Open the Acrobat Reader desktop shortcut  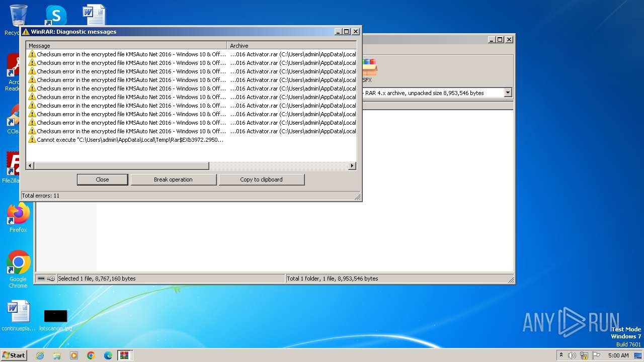(x=14, y=72)
